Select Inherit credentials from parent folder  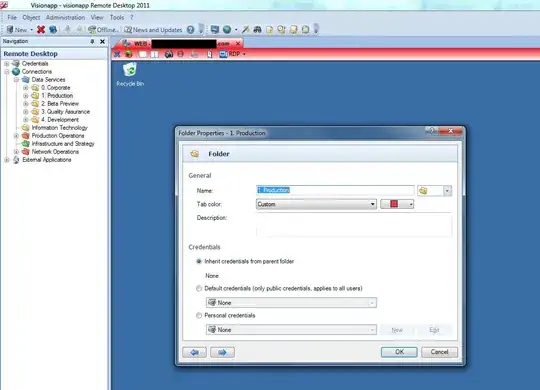click(x=199, y=261)
